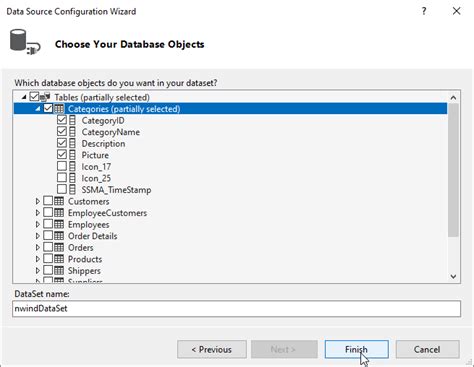Uncheck the Picture checkbox
Image resolution: width=474 pixels, height=367 pixels.
tap(62, 155)
